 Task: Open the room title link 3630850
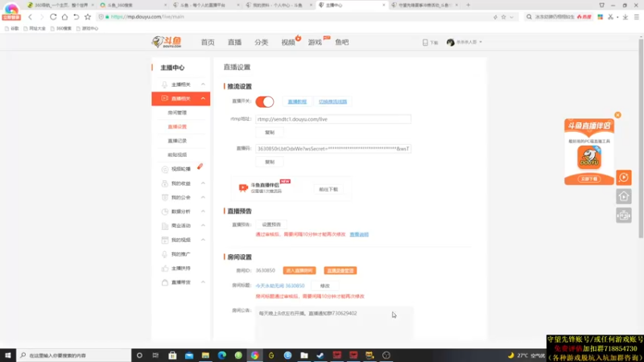(x=280, y=286)
